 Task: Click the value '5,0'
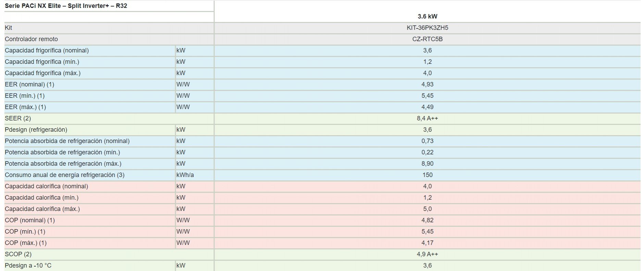[x=427, y=209]
